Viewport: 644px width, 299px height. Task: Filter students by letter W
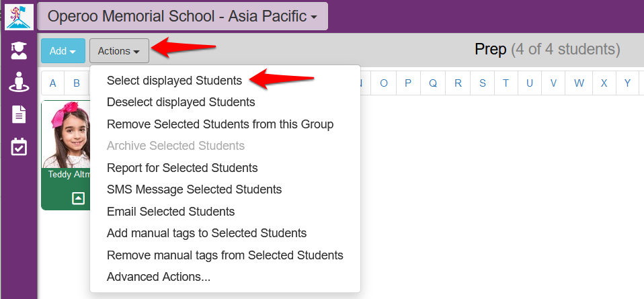579,83
